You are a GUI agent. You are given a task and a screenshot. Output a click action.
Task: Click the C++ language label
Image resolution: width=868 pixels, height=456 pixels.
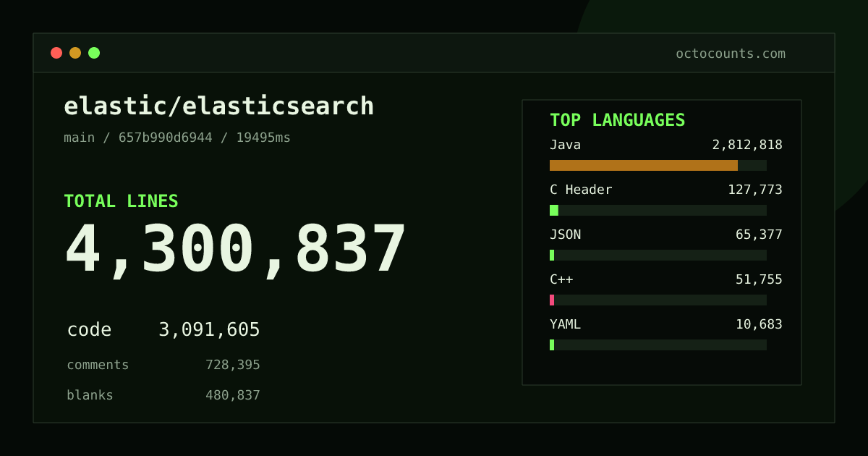561,279
